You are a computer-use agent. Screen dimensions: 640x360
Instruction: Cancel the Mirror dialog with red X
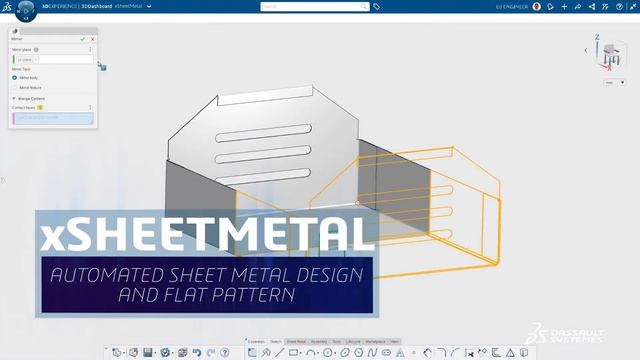coord(93,39)
